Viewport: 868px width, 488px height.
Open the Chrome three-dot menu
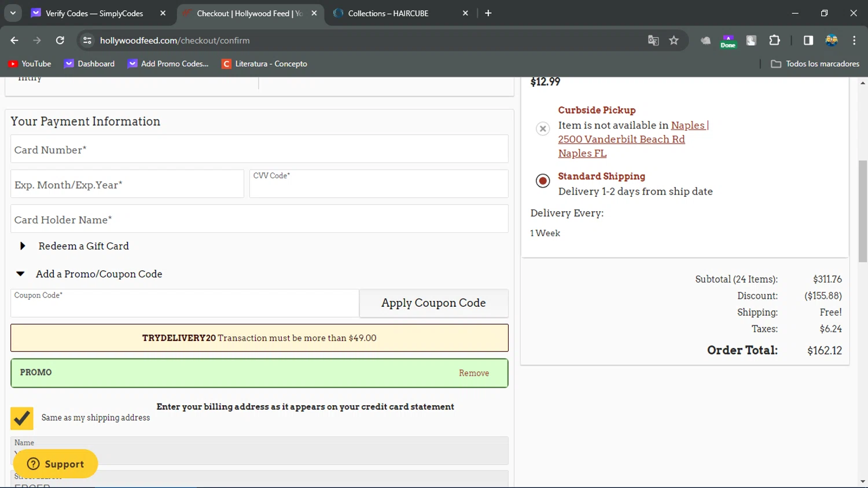tap(854, 41)
